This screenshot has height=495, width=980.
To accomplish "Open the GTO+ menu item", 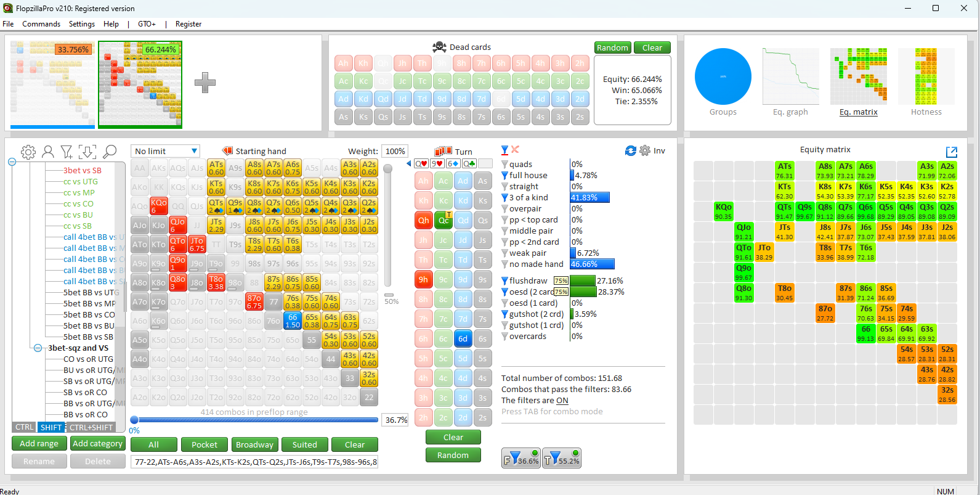I will [x=147, y=24].
